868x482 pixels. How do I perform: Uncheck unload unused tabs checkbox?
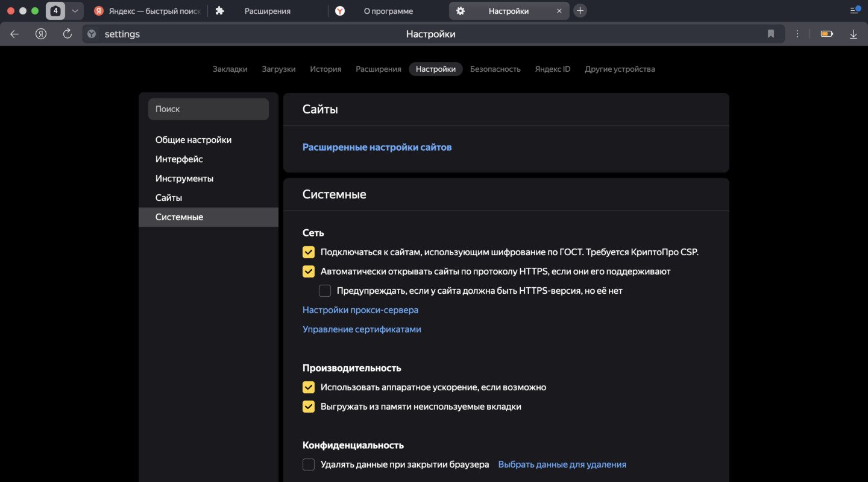click(x=309, y=407)
